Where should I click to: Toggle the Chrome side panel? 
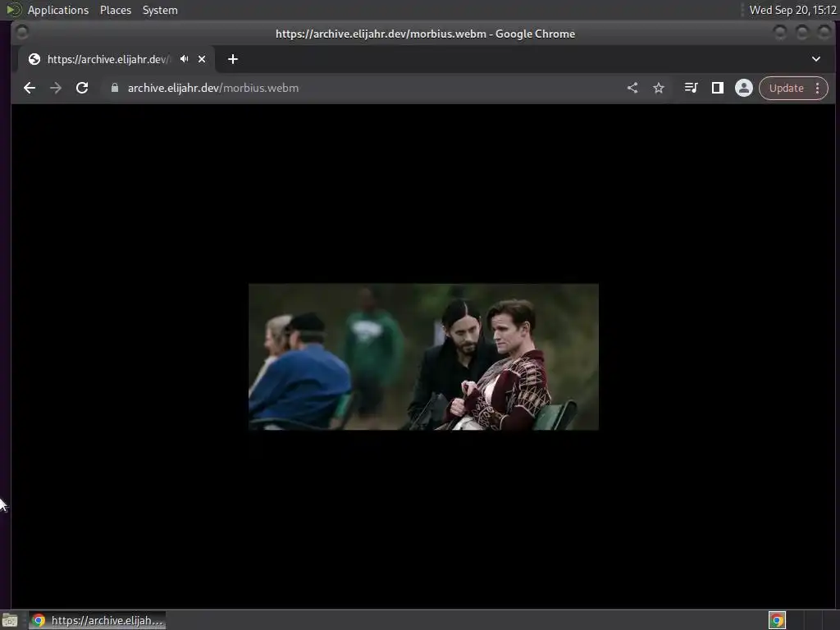(717, 88)
